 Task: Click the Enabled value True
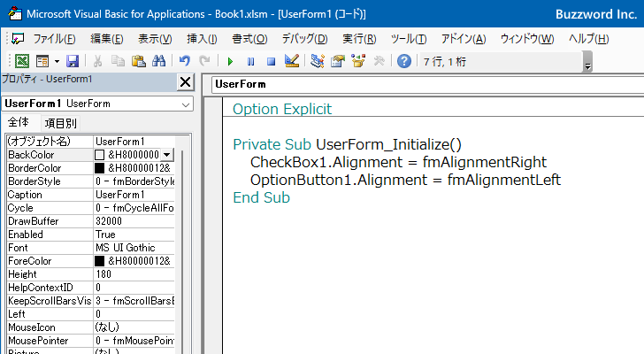pos(105,235)
